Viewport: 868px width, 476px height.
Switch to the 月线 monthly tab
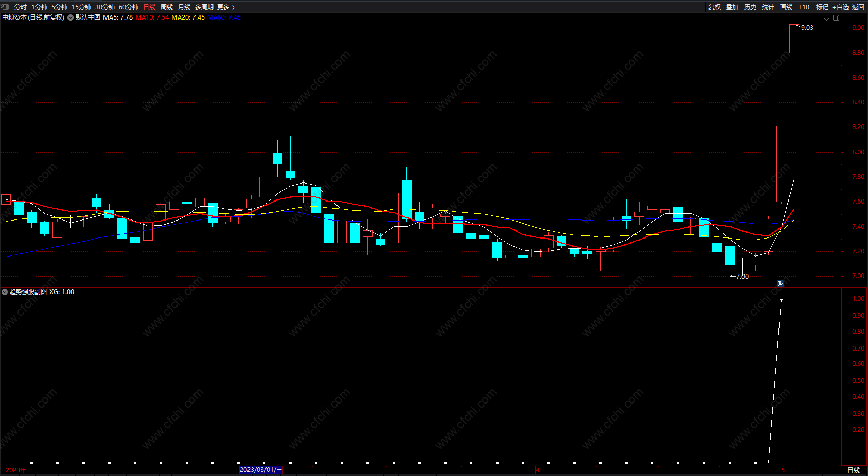point(184,7)
